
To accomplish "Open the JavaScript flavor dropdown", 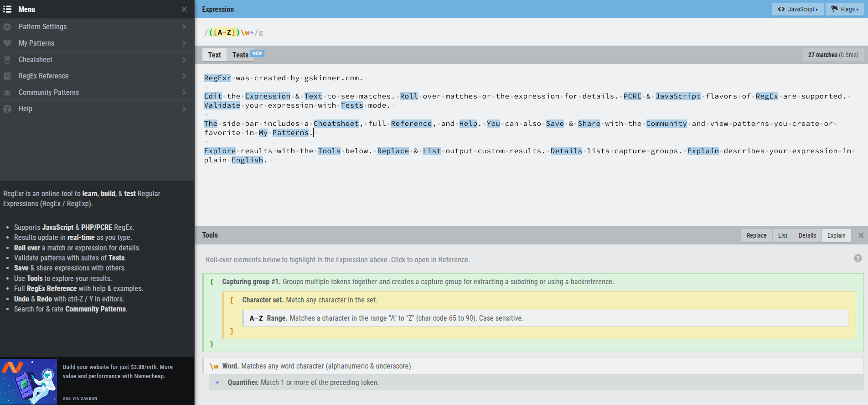I will coord(798,9).
